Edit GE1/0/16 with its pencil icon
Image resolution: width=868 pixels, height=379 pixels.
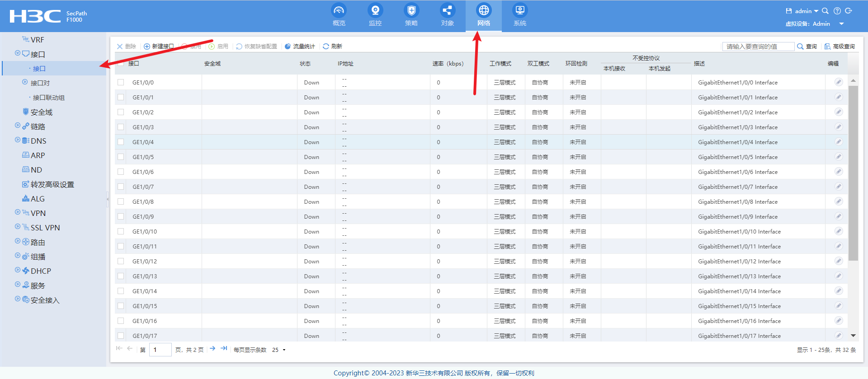839,320
